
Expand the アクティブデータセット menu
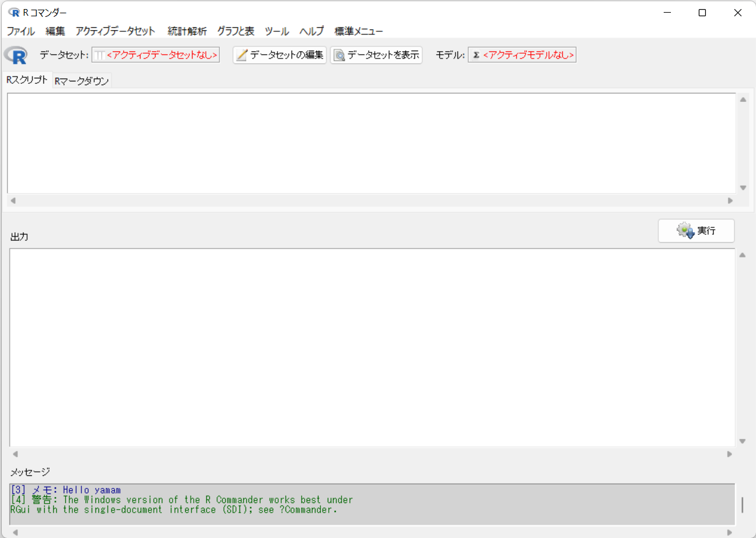(x=115, y=31)
